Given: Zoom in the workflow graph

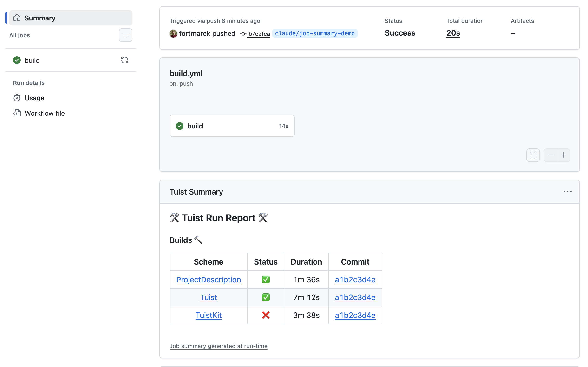Looking at the screenshot, I should pyautogui.click(x=563, y=155).
